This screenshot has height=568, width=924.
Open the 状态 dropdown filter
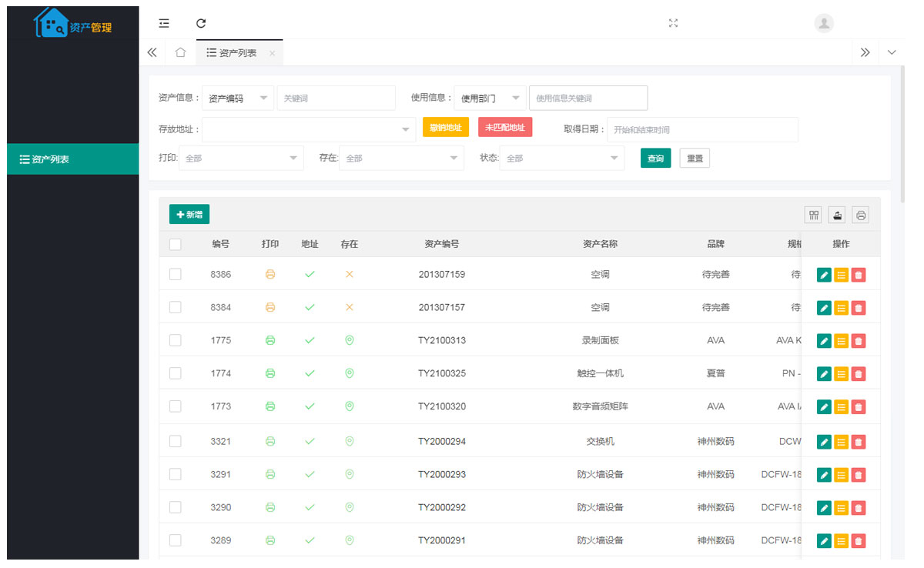(x=561, y=158)
